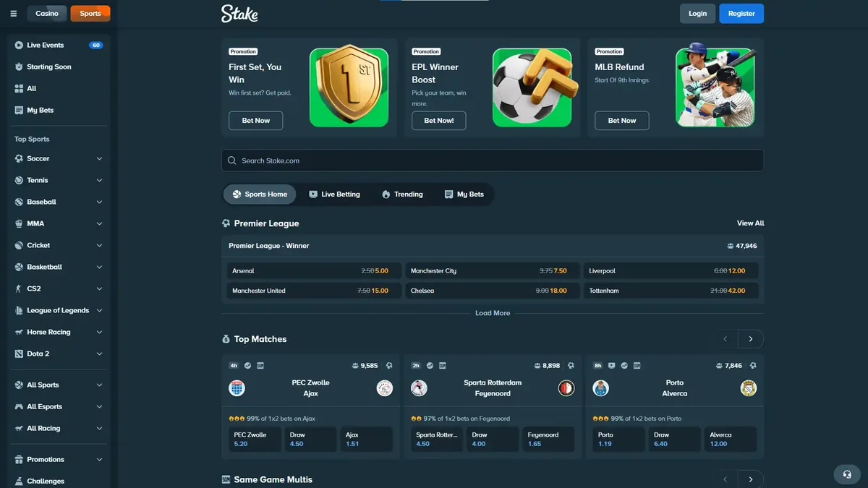Viewport: 868px width, 488px height.
Task: Focus the Search Stake.com field
Action: tap(493, 160)
